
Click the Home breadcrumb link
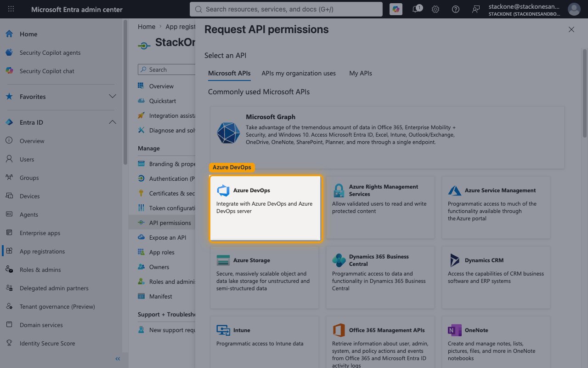coord(147,27)
